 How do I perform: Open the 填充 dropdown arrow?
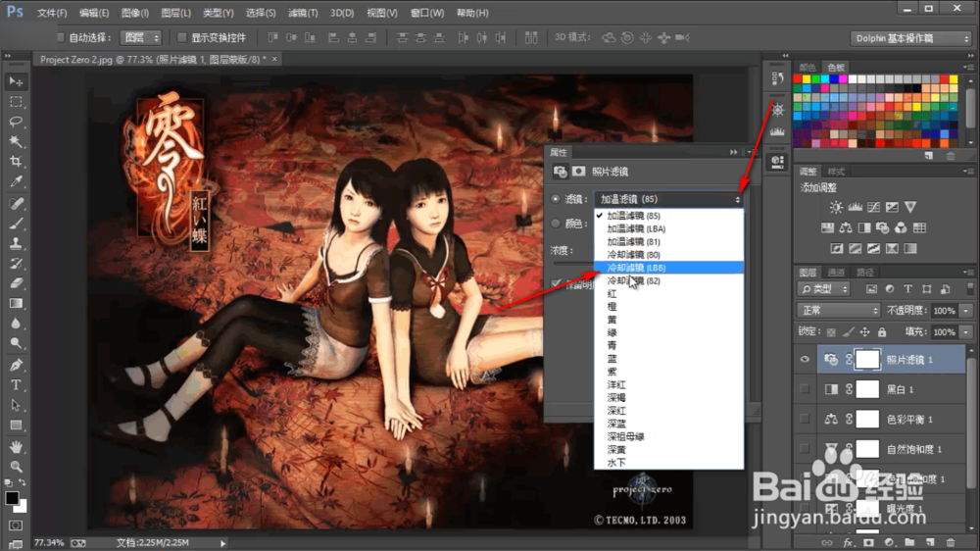coord(966,332)
